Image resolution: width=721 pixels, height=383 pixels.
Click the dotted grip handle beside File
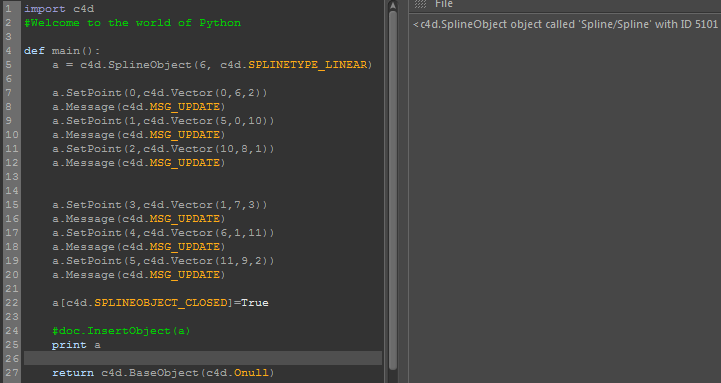tap(420, 4)
